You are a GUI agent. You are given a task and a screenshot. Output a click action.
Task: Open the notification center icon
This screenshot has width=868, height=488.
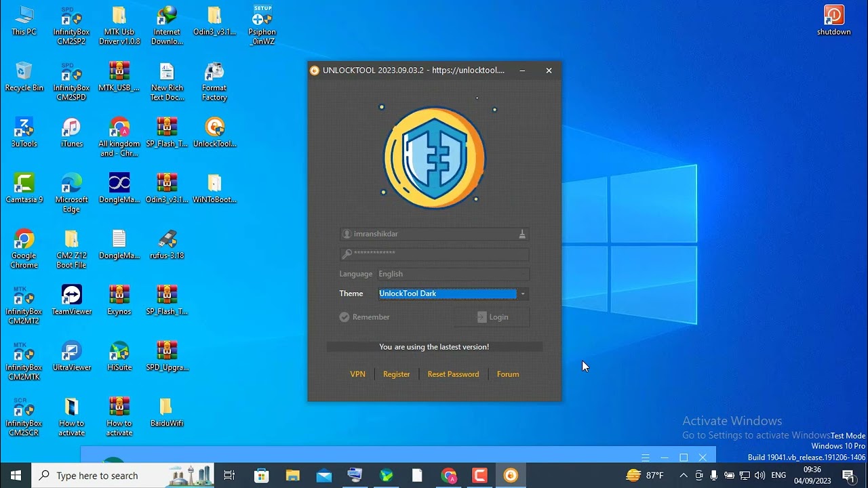pos(848,476)
